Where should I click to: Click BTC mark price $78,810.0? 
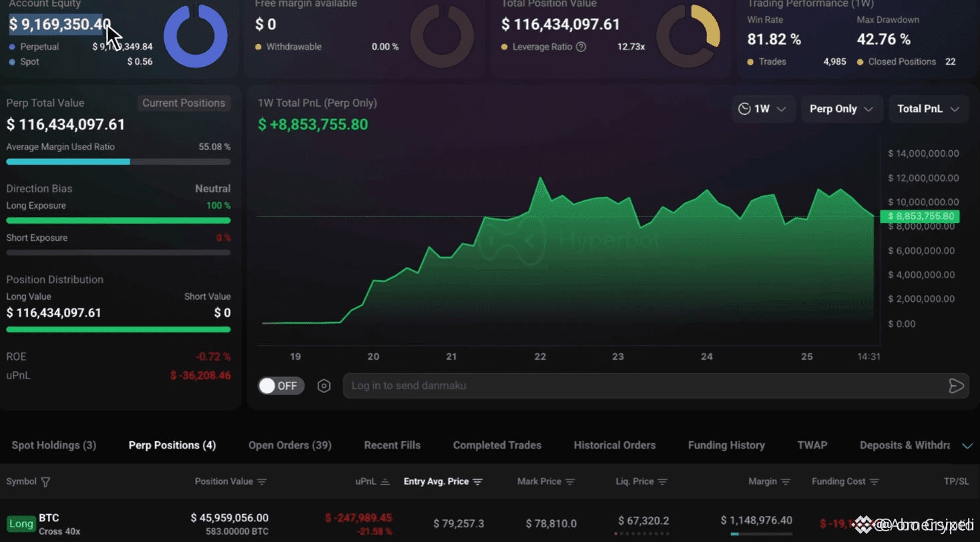551,523
